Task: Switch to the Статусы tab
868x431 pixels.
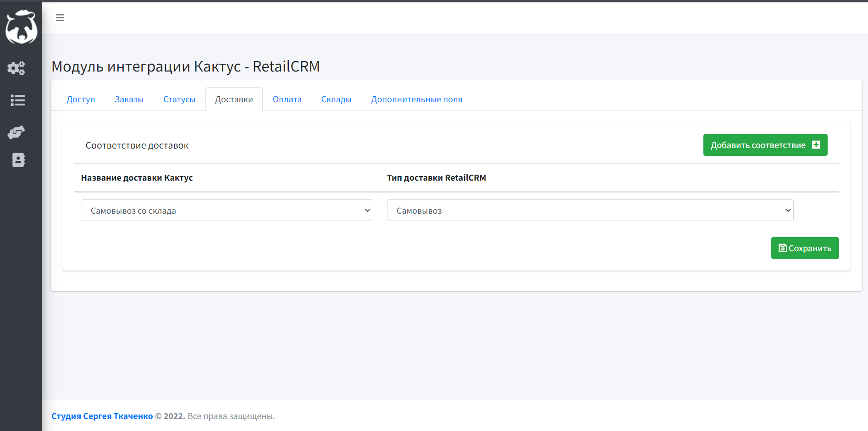Action: (179, 99)
